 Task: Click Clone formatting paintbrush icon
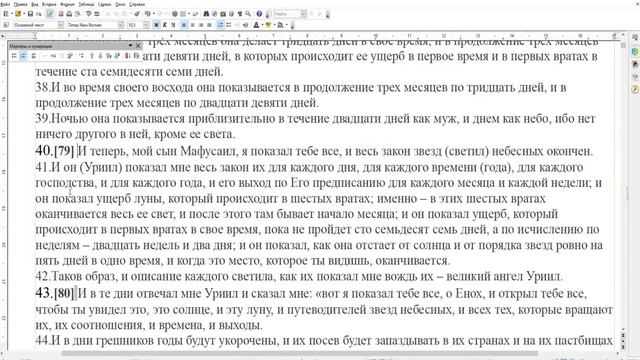[x=137, y=14]
